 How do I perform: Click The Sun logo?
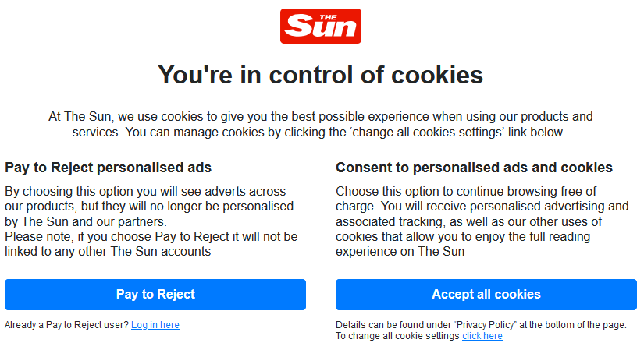click(320, 26)
